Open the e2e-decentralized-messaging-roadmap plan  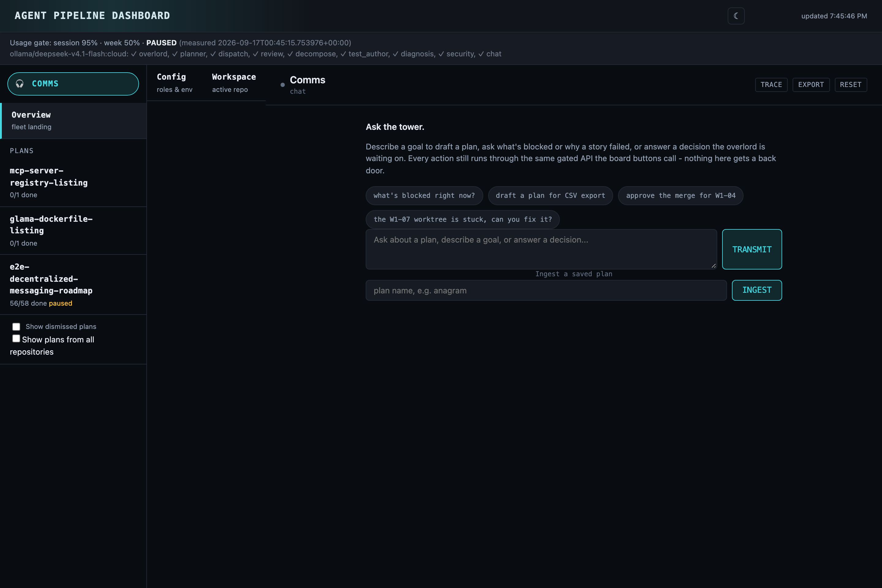point(73,285)
